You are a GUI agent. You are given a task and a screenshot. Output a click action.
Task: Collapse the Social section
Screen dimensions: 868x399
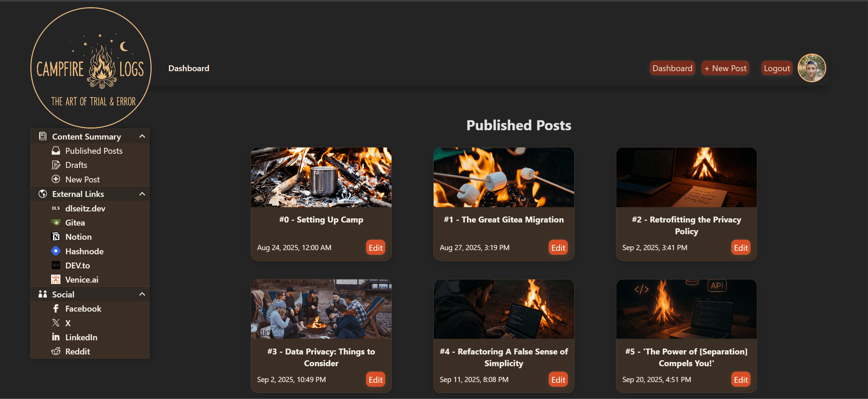[x=142, y=294]
